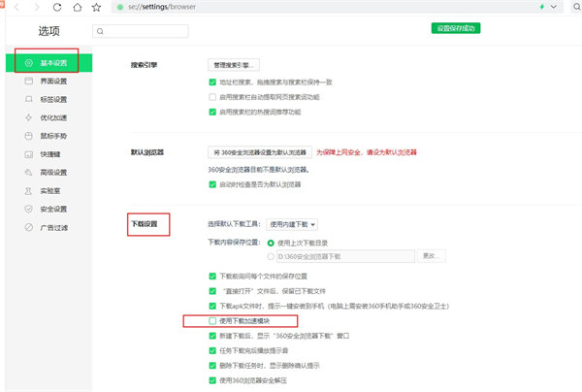Click the browser back arrow
This screenshot has height=392, width=582.
click(12, 6)
